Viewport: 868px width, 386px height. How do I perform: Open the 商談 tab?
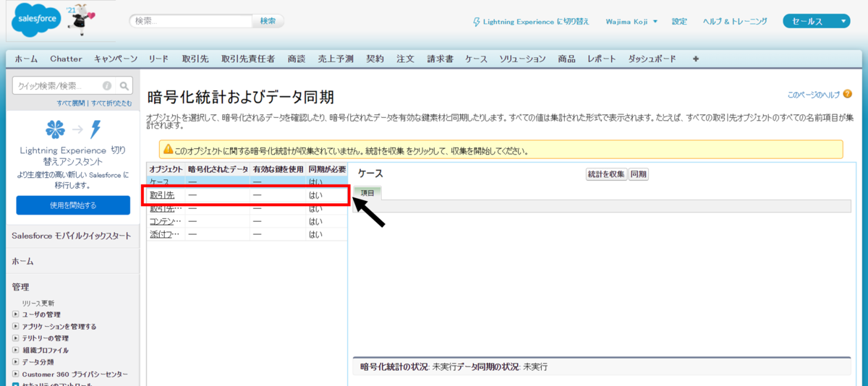tap(296, 59)
